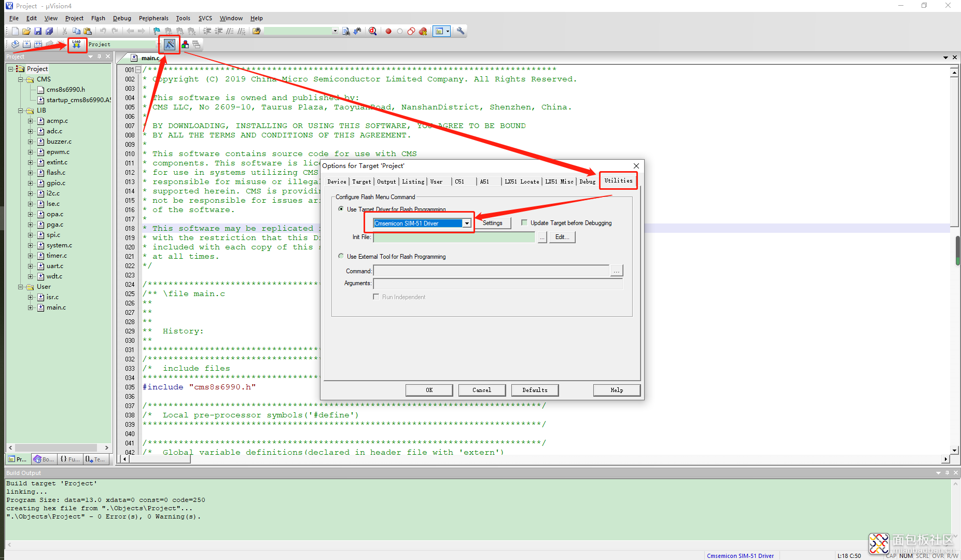Switch to the Output tab in options dialog
This screenshot has width=961, height=560.
tap(386, 181)
